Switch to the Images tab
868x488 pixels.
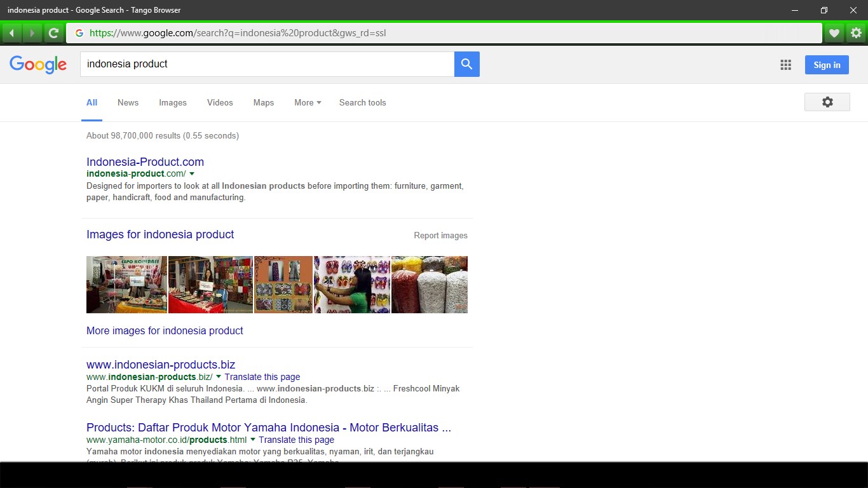tap(173, 102)
